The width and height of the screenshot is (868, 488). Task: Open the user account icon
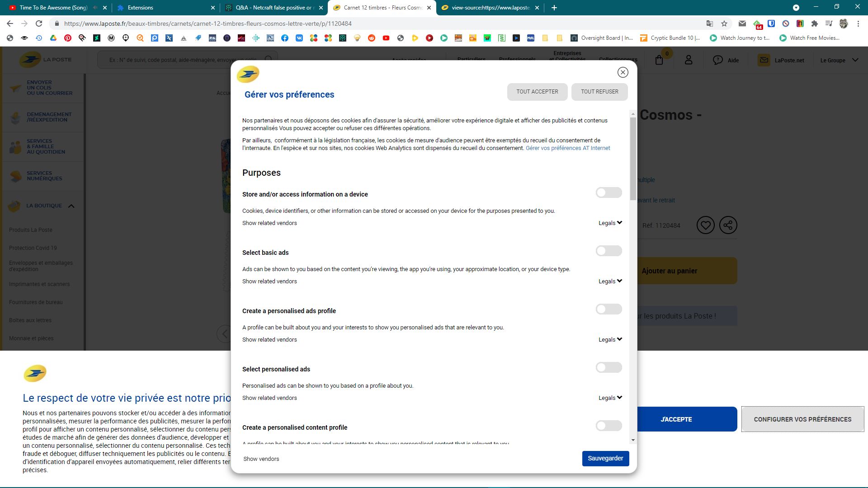tap(689, 60)
